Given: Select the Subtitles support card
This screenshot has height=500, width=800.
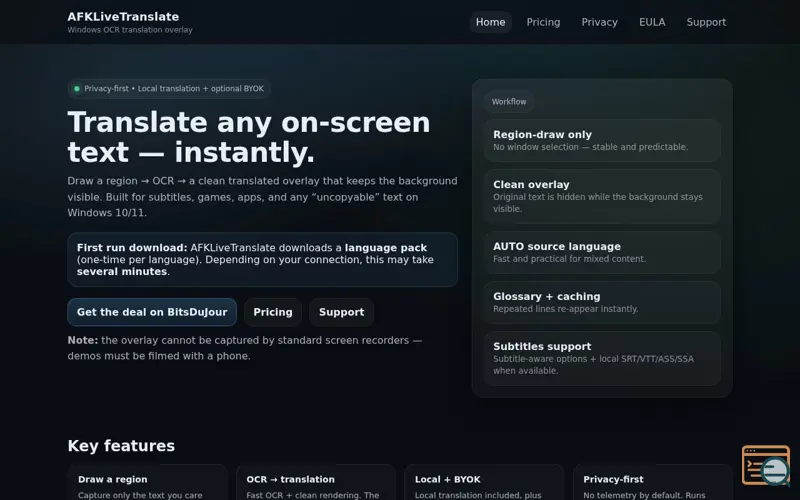Looking at the screenshot, I should point(602,358).
